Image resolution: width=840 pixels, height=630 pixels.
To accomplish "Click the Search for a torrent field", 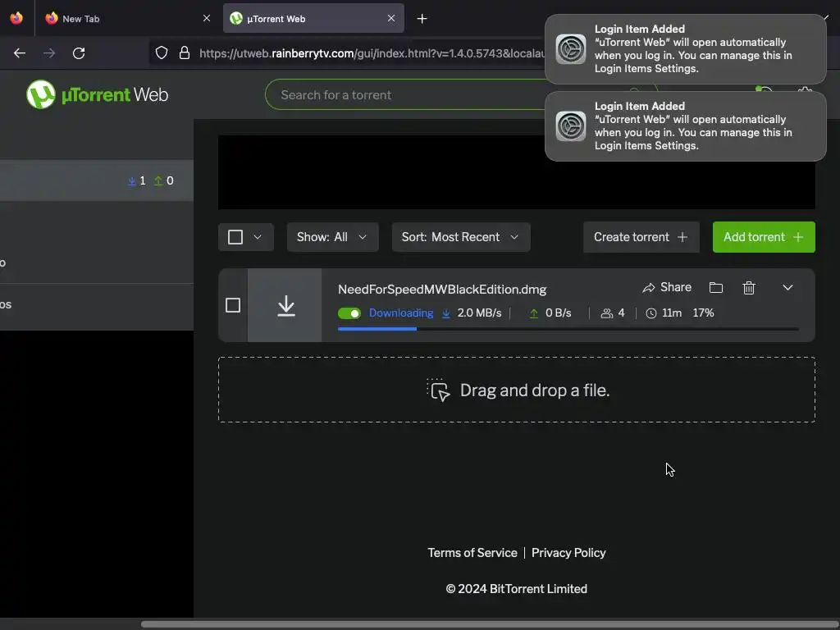I will [407, 95].
